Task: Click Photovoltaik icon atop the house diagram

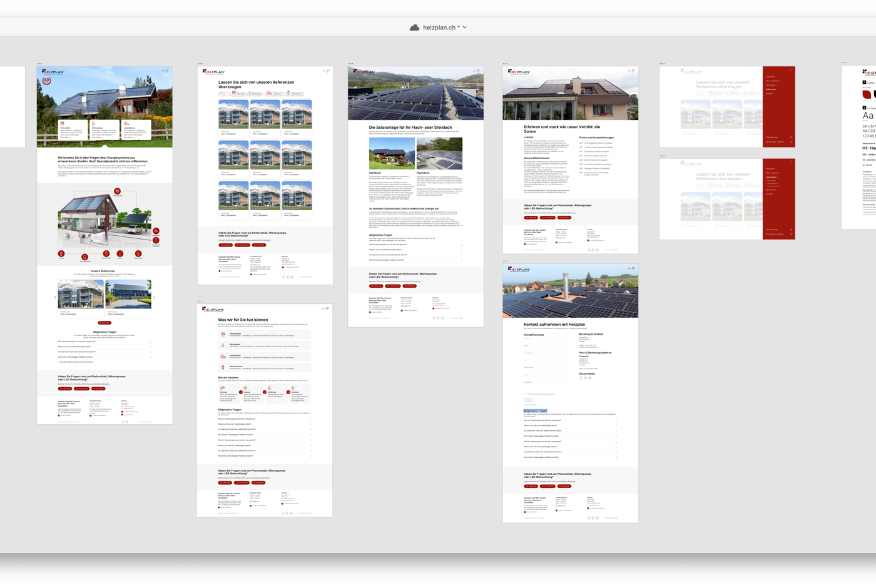Action: coord(117,191)
